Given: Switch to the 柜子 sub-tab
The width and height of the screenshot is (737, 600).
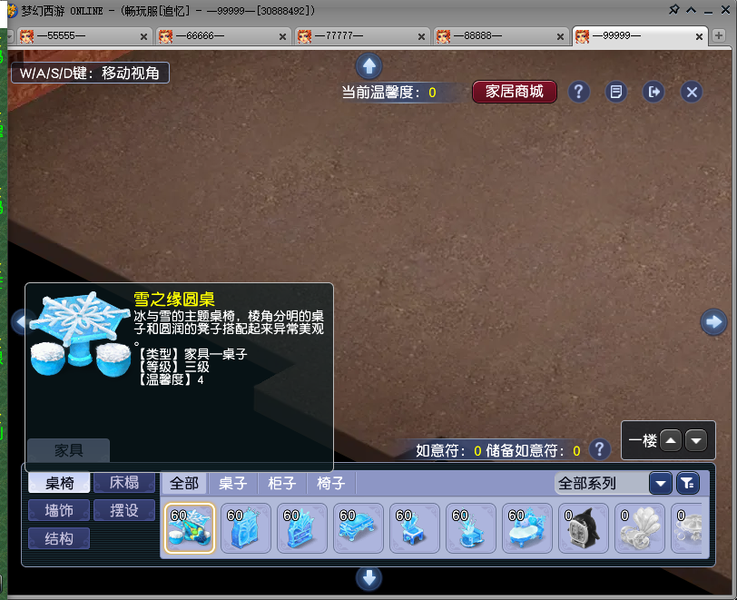Looking at the screenshot, I should click(x=282, y=483).
